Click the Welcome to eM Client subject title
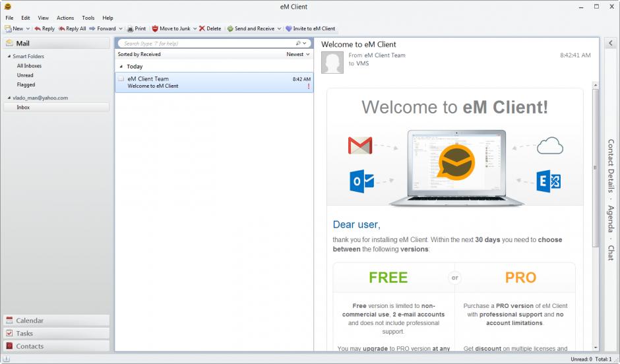Viewport: 620px width, 364px height. [x=359, y=44]
